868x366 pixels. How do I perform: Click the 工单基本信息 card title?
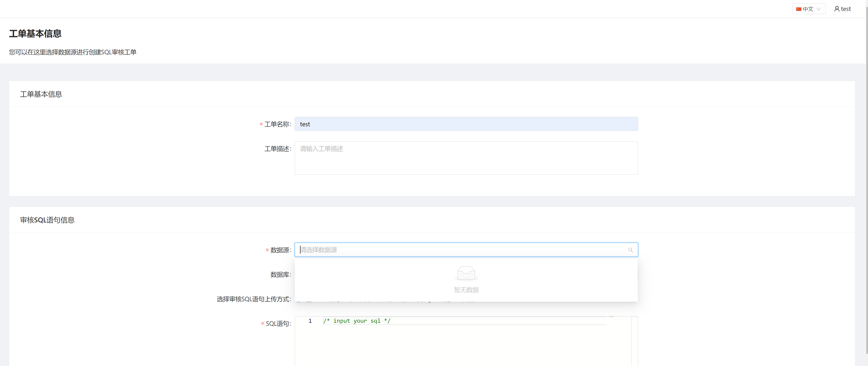41,94
